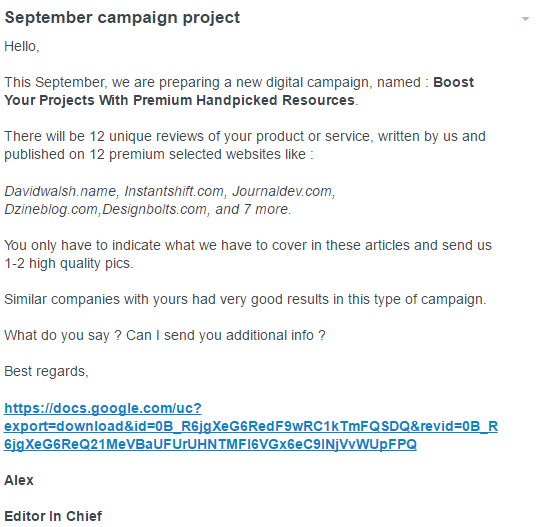
Task: Click the bold 'Boost' word in campaign name
Action: [453, 82]
